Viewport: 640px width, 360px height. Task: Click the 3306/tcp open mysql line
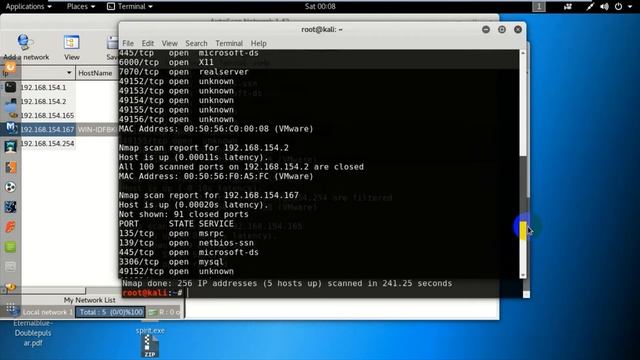(x=171, y=262)
